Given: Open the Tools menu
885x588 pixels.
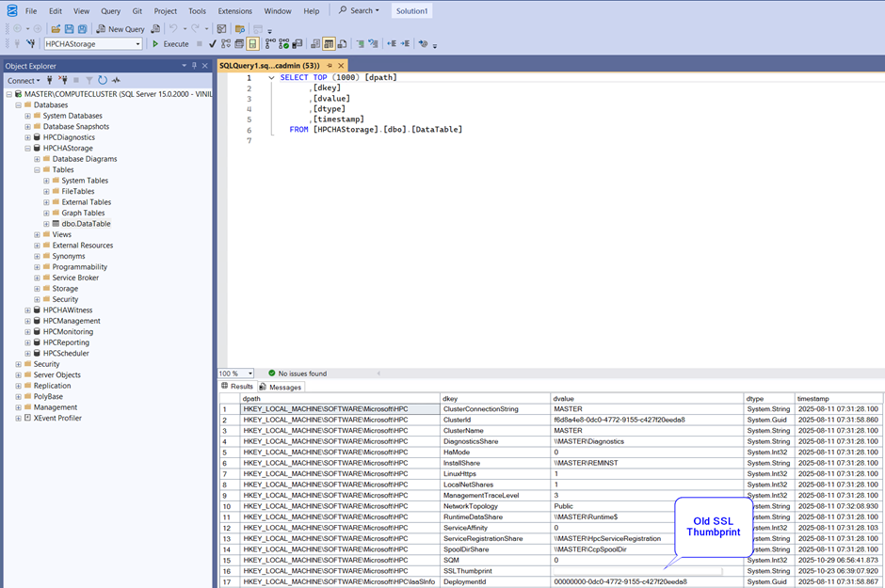Looking at the screenshot, I should (197, 11).
